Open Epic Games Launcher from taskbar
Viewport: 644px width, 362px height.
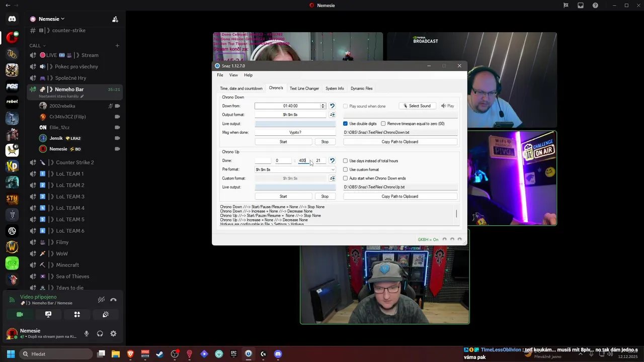tap(233, 354)
